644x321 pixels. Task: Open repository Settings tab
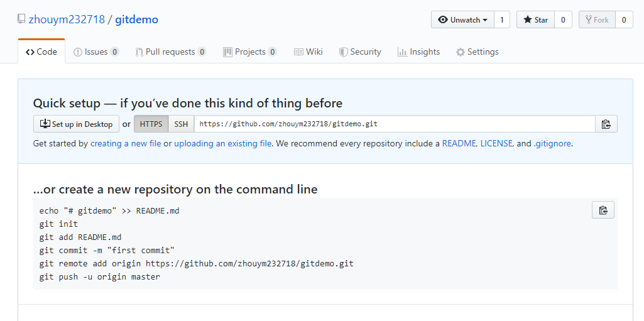point(478,52)
